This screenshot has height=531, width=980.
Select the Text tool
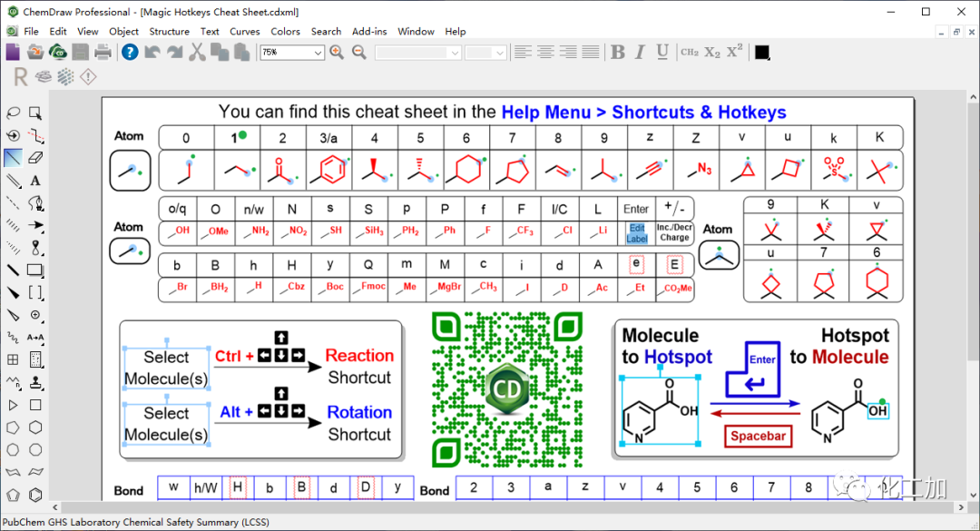tap(35, 181)
